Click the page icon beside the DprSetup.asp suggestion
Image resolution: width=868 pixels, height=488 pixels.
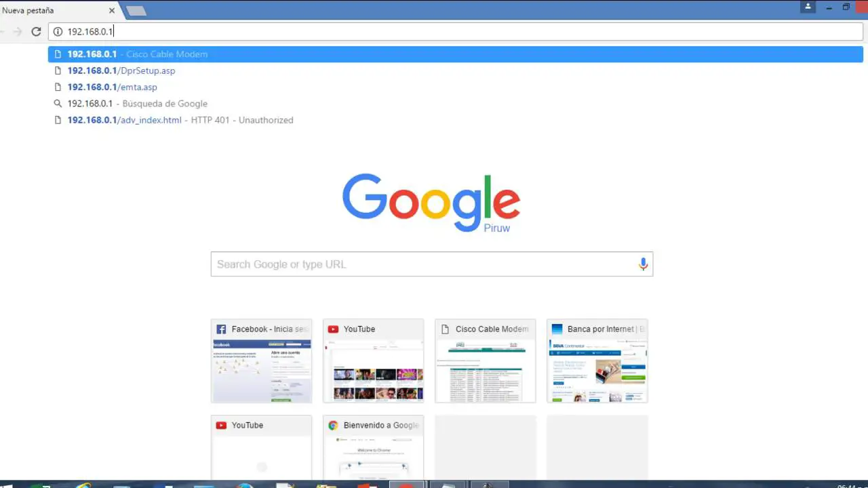coord(58,70)
